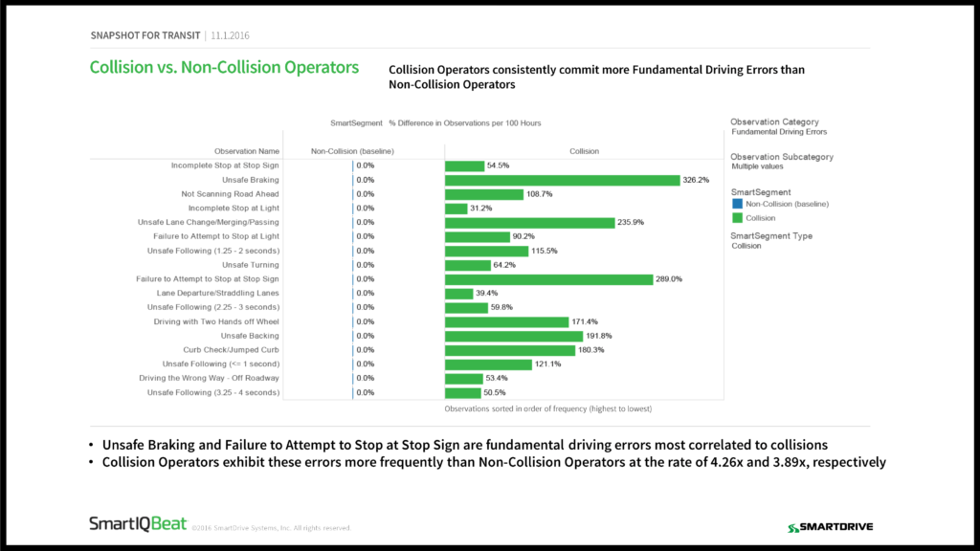Screen dimensions: 980x551
Task: Click the "Collision" column header
Action: point(585,151)
